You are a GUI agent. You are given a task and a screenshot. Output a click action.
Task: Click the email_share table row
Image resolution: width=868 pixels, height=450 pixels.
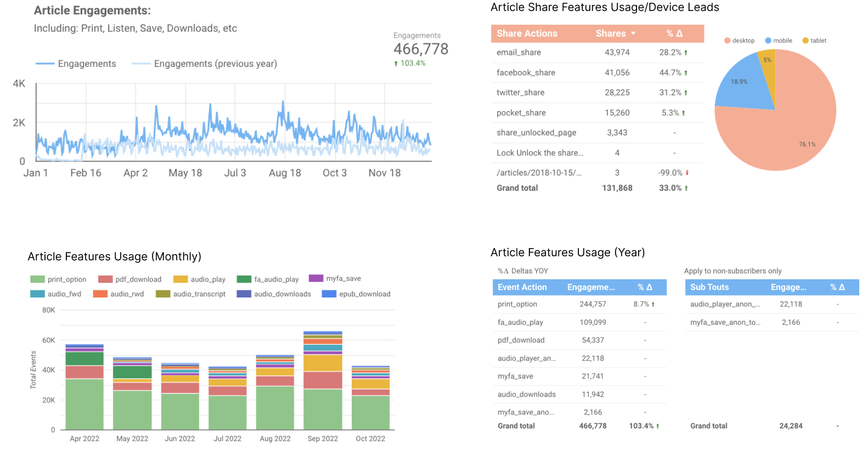(596, 53)
